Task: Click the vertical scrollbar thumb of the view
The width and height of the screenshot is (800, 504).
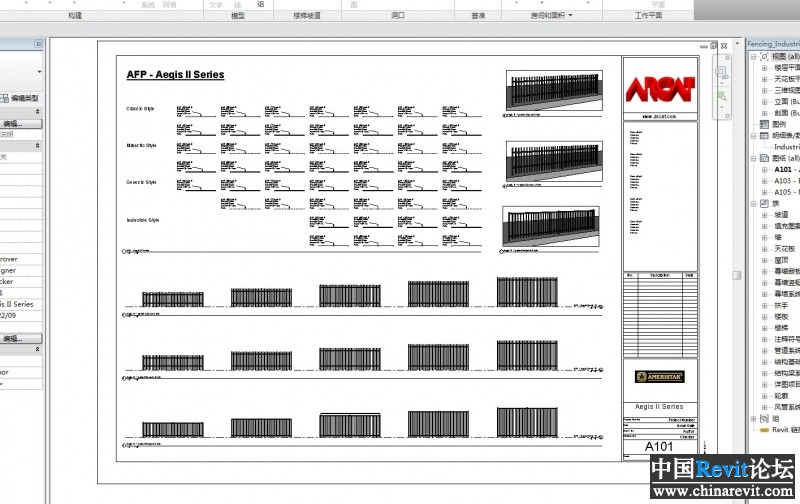Action: 737,275
